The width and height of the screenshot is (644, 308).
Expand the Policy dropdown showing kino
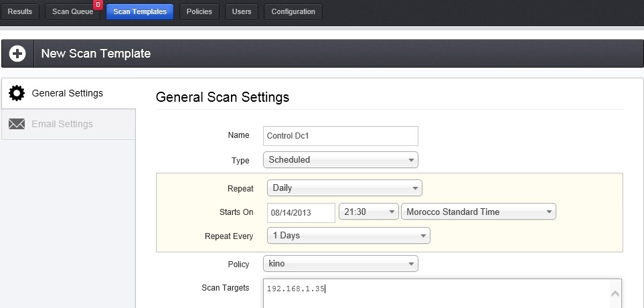(340, 264)
